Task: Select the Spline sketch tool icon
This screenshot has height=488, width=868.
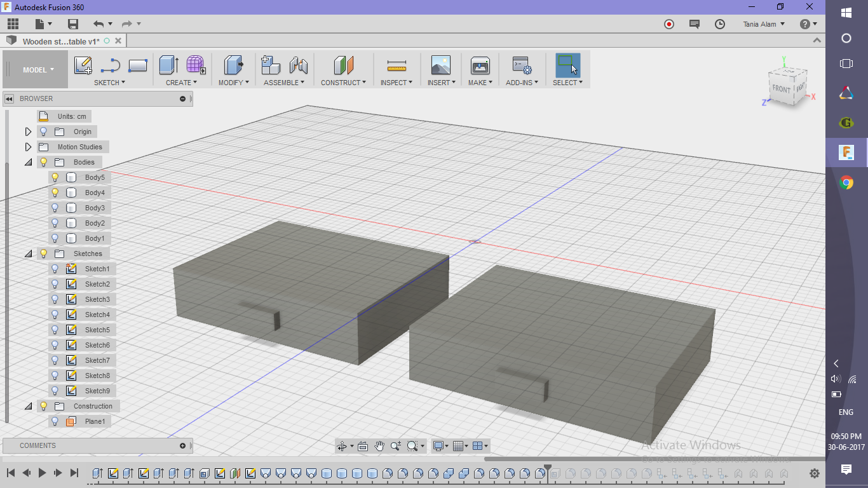Action: tap(111, 65)
